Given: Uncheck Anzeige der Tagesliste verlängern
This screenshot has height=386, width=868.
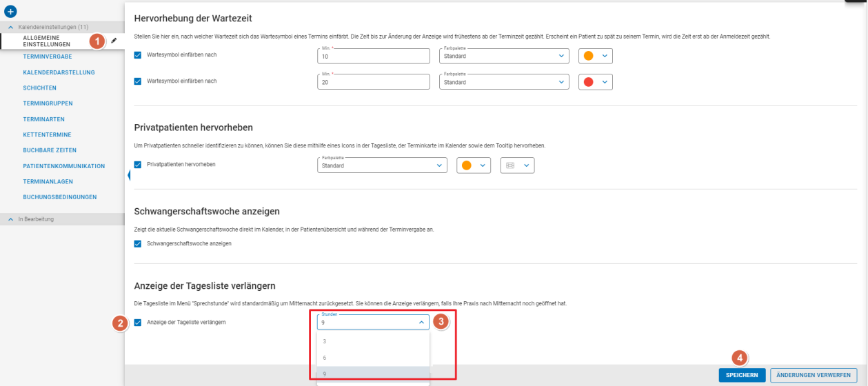Looking at the screenshot, I should 138,322.
